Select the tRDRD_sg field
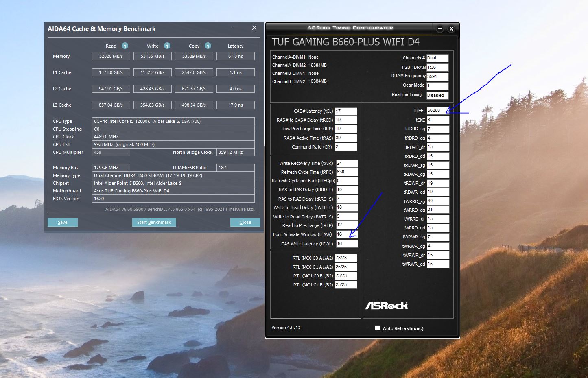 pos(438,129)
